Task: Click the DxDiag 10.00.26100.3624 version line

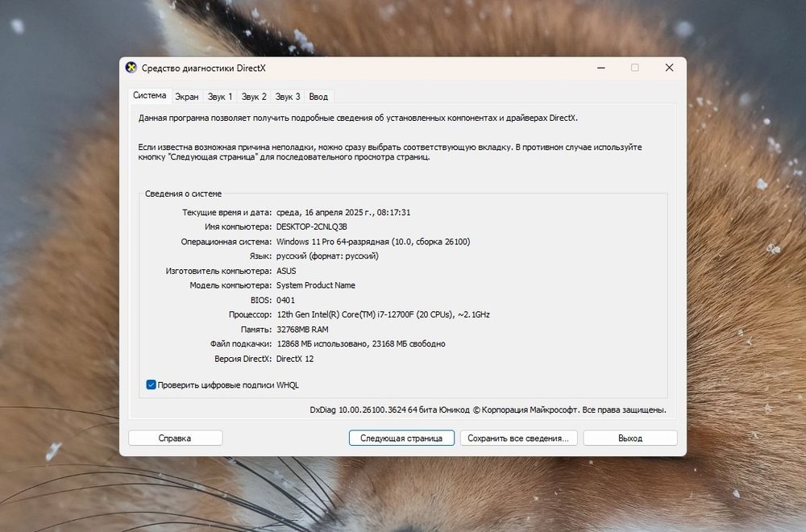Action: 488,409
